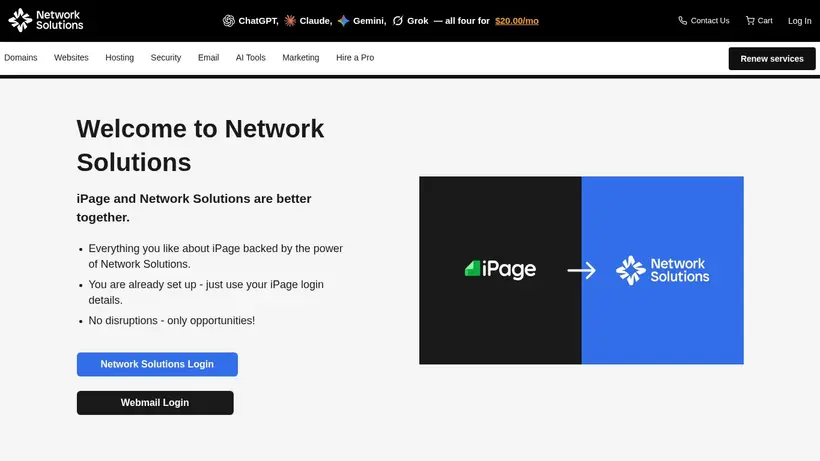Screen dimensions: 820x461
Task: Open the Security menu
Action: click(166, 57)
